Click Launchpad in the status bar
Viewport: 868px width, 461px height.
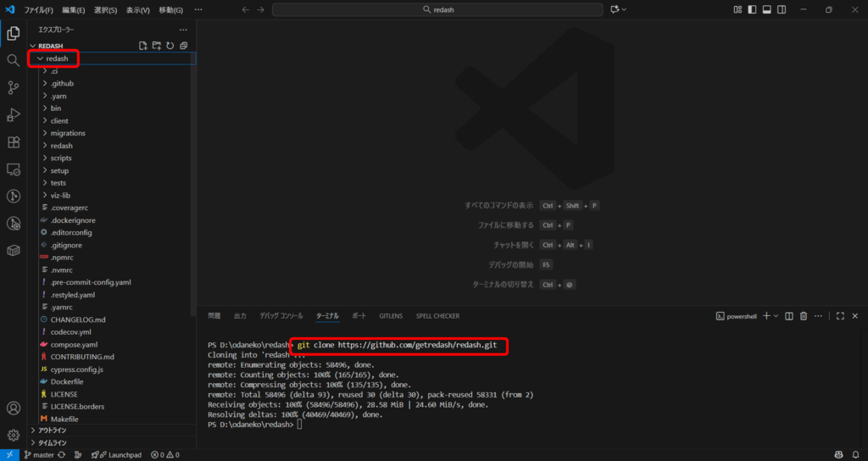[119, 455]
